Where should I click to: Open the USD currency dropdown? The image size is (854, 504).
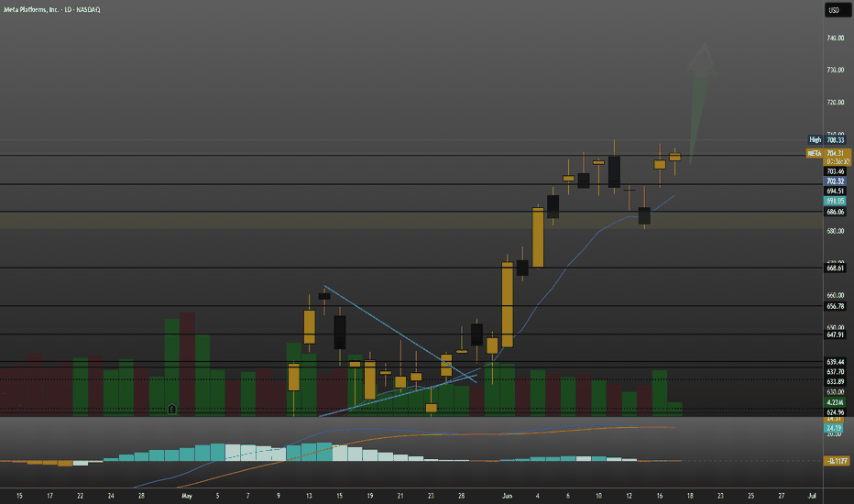coord(836,10)
